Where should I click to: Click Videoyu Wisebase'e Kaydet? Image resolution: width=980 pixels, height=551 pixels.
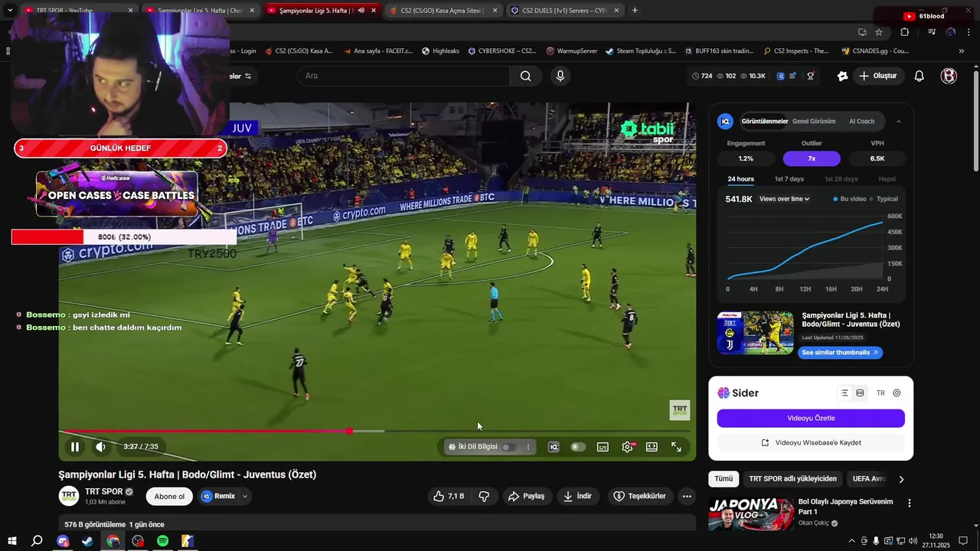(811, 442)
